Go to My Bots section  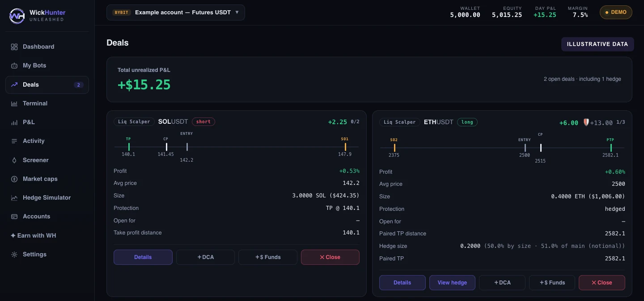(47, 66)
